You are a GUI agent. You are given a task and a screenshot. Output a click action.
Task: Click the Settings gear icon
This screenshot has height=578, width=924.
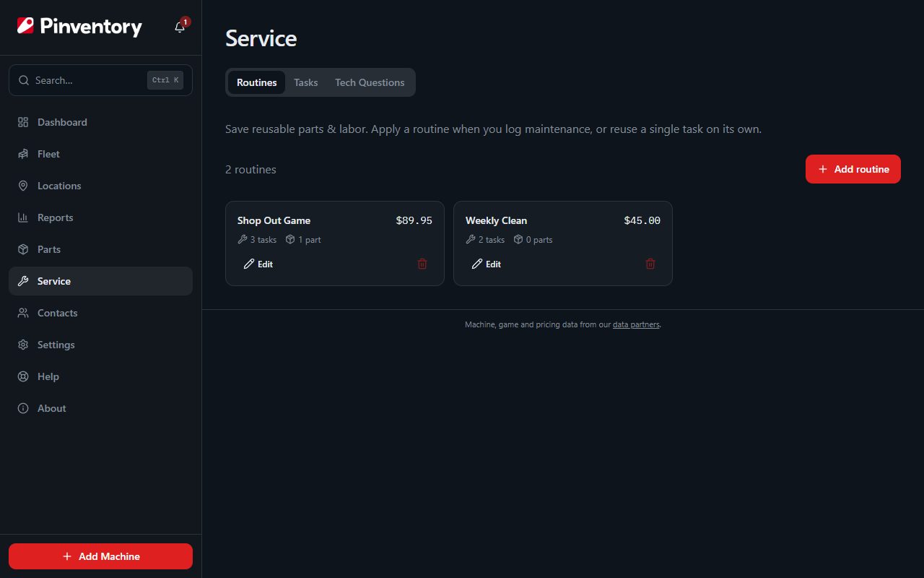(23, 345)
